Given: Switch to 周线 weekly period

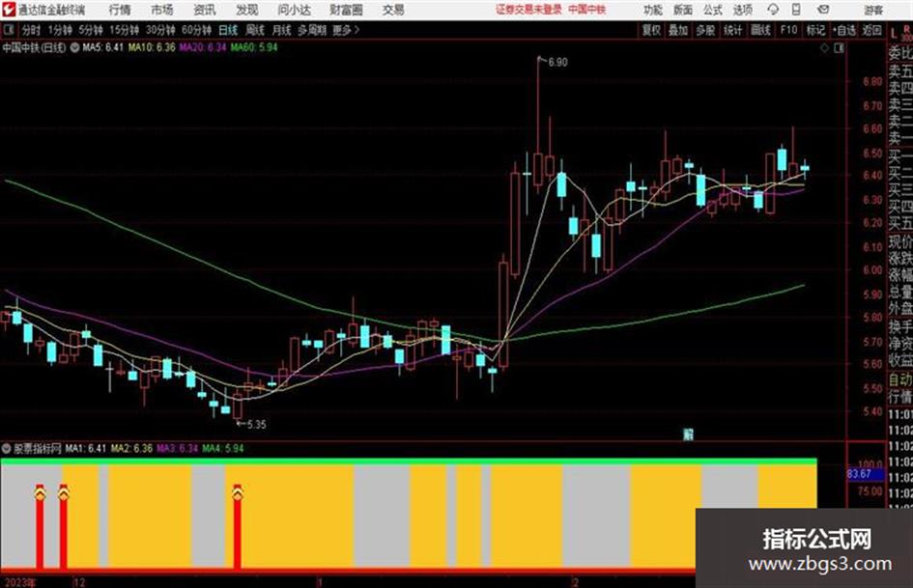Looking at the screenshot, I should coord(255,30).
